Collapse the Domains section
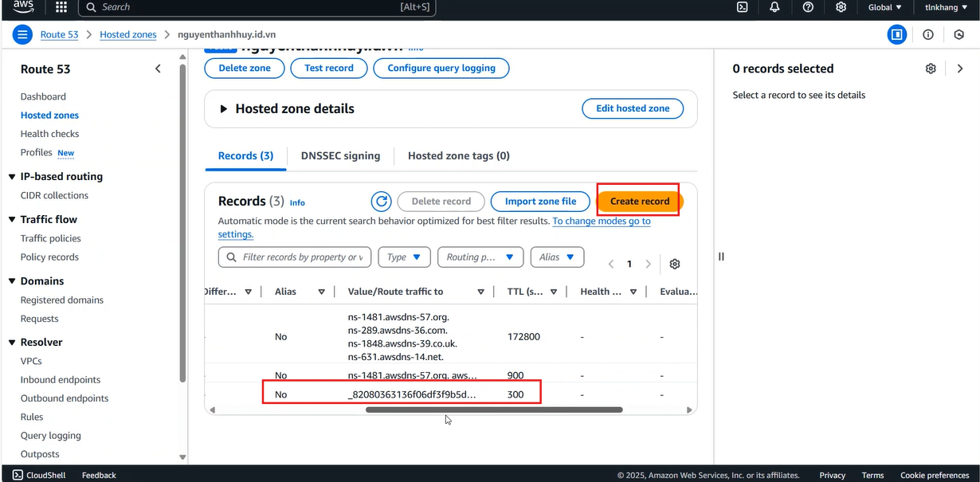This screenshot has height=482, width=980. 12,281
